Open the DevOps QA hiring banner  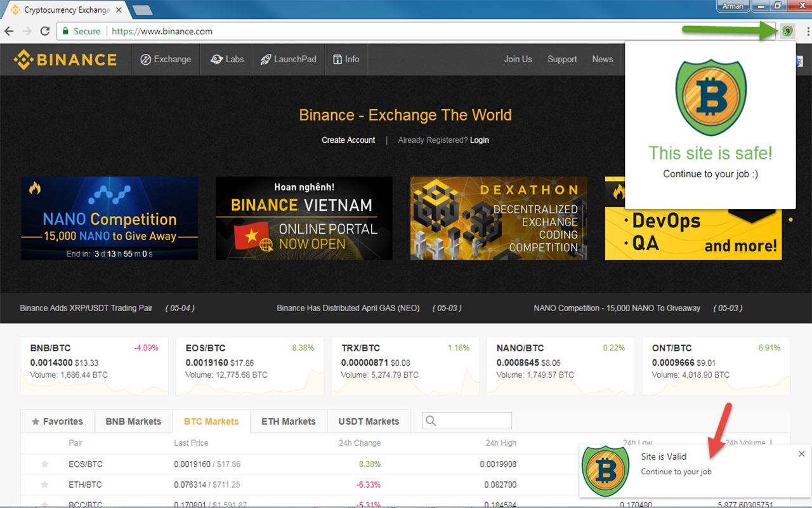coord(693,234)
